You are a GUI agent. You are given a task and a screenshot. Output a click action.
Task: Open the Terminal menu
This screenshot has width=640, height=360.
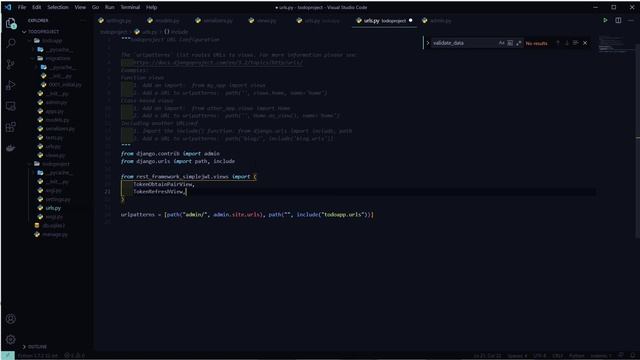130,7
